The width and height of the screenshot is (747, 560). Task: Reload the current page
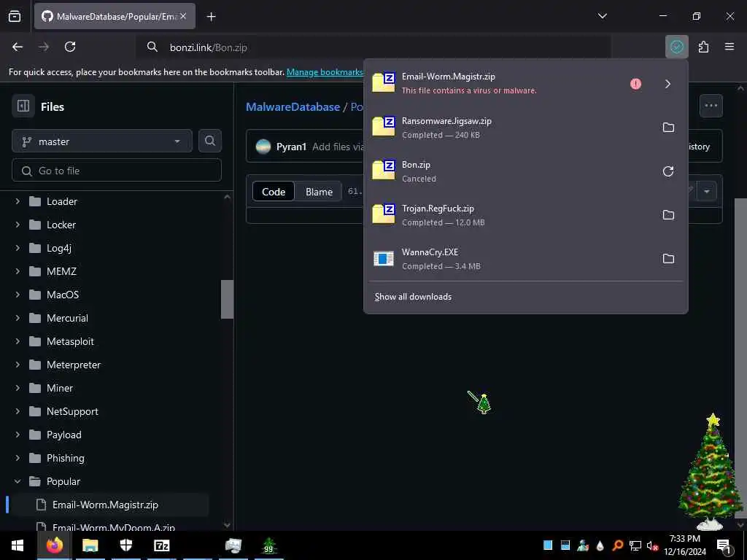[x=70, y=47]
